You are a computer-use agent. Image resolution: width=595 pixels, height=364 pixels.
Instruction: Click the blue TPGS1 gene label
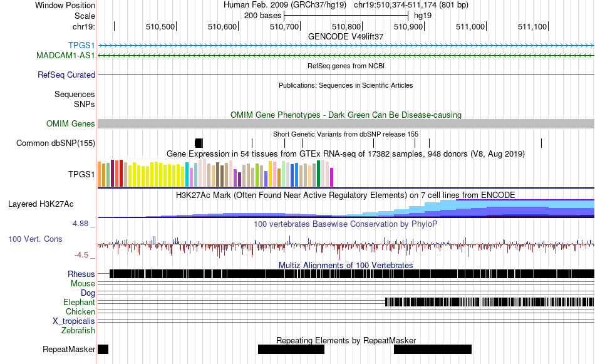[81, 46]
